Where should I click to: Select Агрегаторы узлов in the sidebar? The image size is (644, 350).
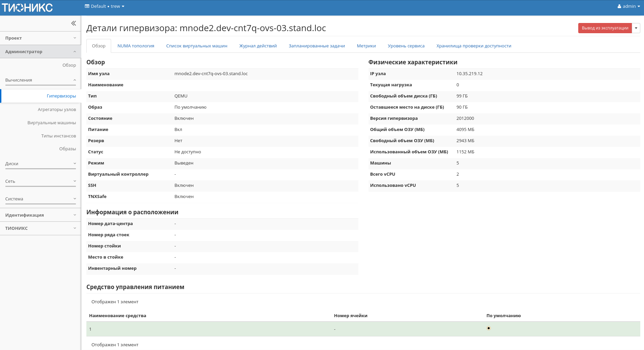57,109
